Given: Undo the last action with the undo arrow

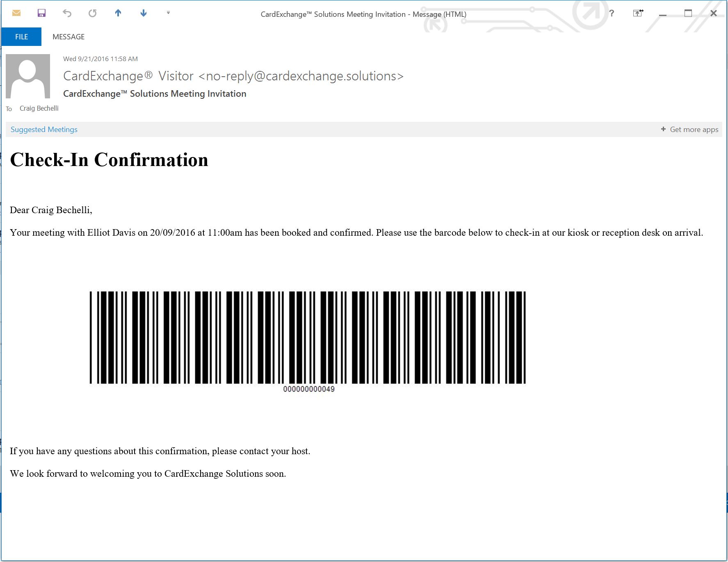Looking at the screenshot, I should tap(67, 13).
